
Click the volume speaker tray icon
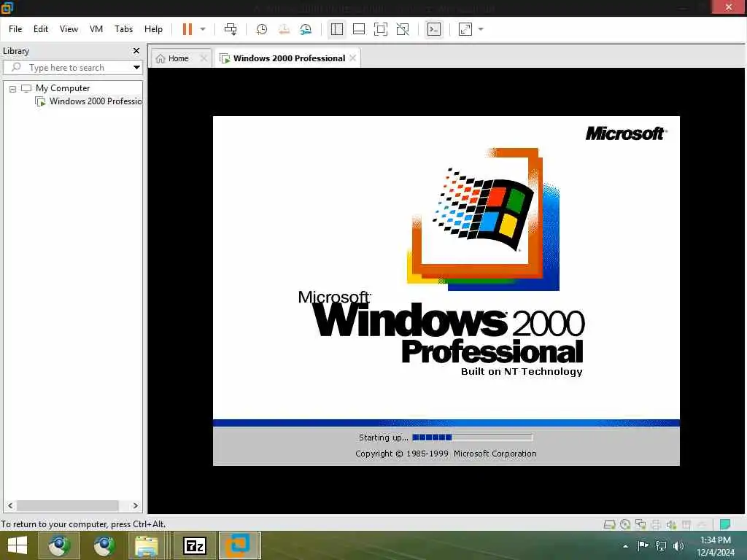coord(678,545)
